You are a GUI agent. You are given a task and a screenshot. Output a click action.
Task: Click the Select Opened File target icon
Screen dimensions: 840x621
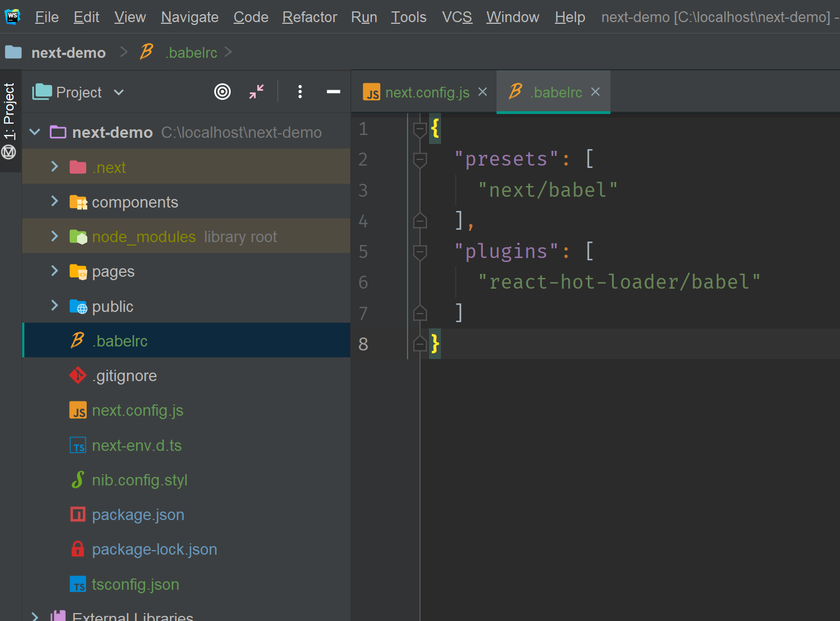222,91
